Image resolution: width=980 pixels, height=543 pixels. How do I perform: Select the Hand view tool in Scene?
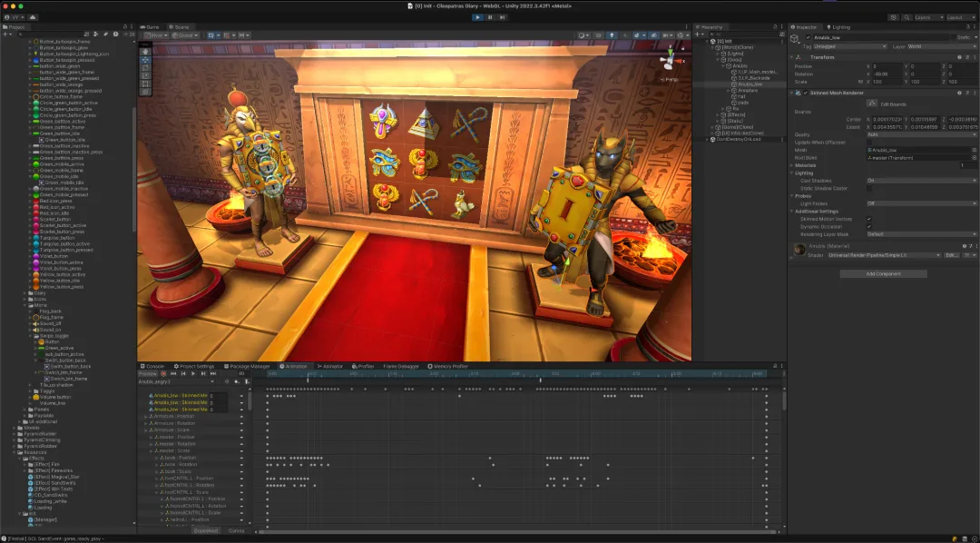tap(145, 51)
